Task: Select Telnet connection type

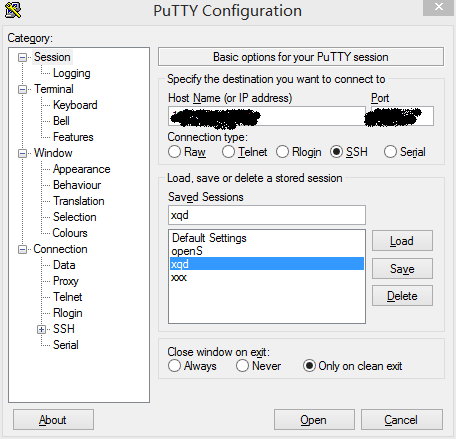Action: [x=245, y=152]
